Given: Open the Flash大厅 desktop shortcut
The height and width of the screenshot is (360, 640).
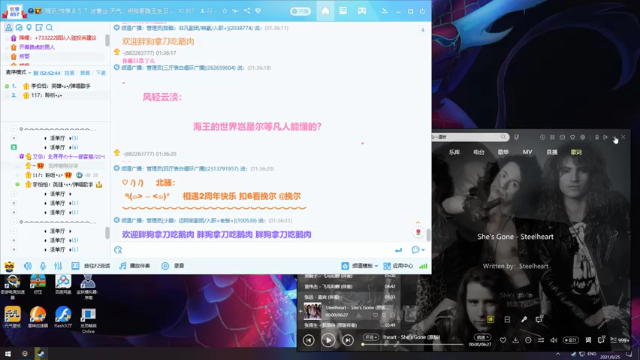Looking at the screenshot, I should [x=63, y=317].
